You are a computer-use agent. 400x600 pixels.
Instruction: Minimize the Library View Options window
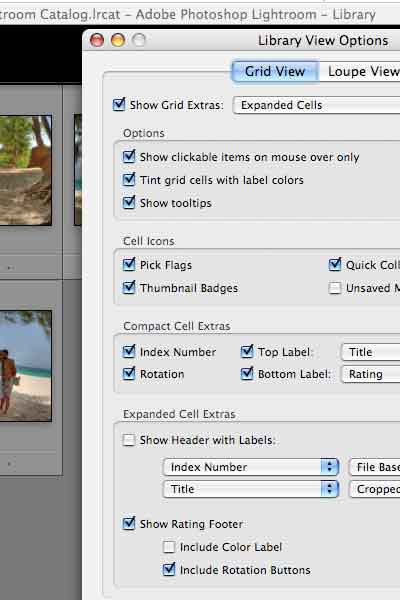point(118,40)
